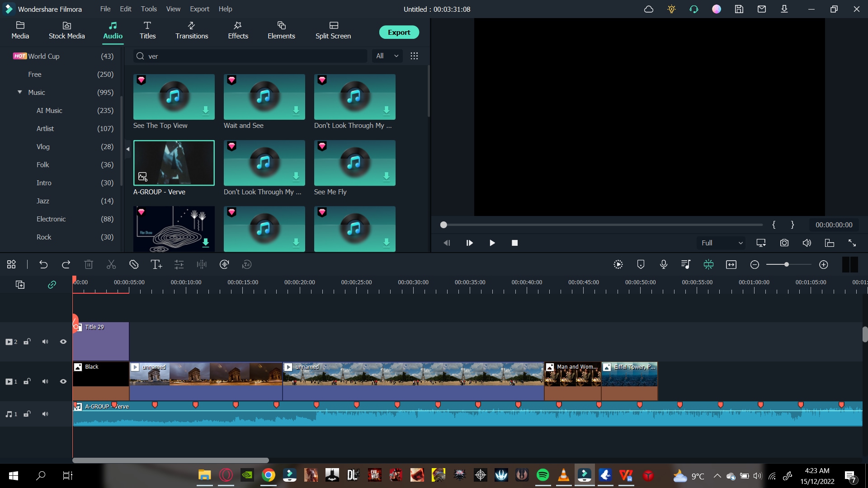Screen dimensions: 868x488
Task: Select the Effects tab in top ribbon
Action: 237,30
